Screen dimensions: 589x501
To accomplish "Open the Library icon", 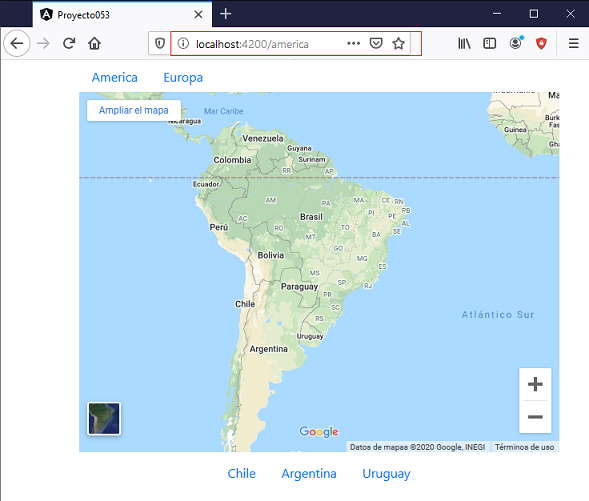I will (x=464, y=44).
